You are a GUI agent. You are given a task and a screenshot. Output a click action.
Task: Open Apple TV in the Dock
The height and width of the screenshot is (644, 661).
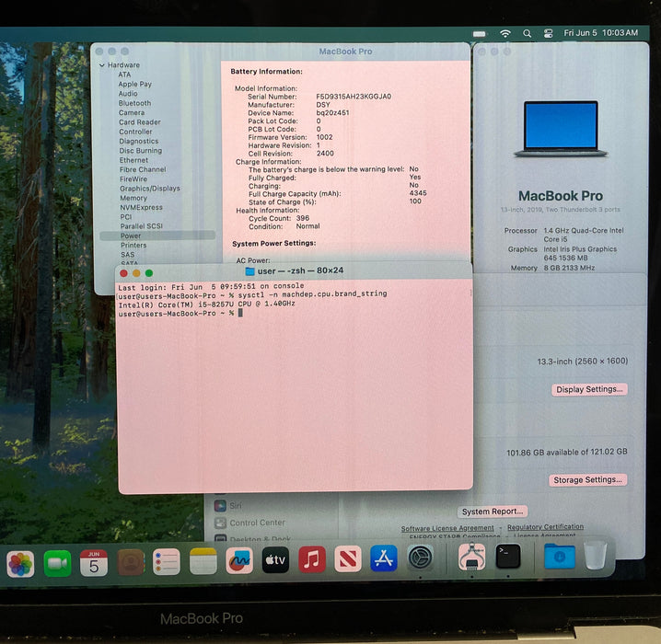275,560
